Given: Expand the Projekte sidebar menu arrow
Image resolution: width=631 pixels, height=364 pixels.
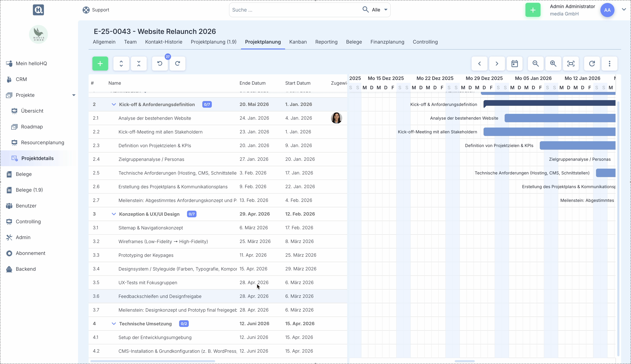Looking at the screenshot, I should [x=74, y=95].
